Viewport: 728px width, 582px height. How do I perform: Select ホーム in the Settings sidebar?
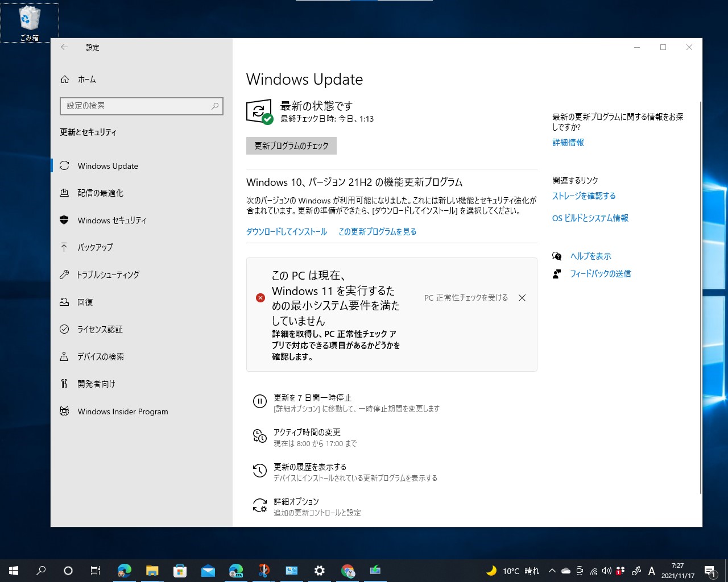pos(85,80)
